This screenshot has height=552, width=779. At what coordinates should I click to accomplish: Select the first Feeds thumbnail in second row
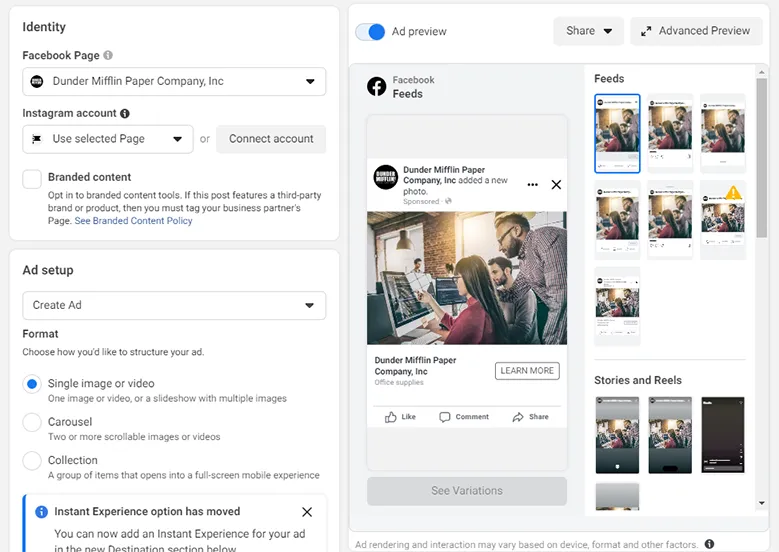click(617, 220)
